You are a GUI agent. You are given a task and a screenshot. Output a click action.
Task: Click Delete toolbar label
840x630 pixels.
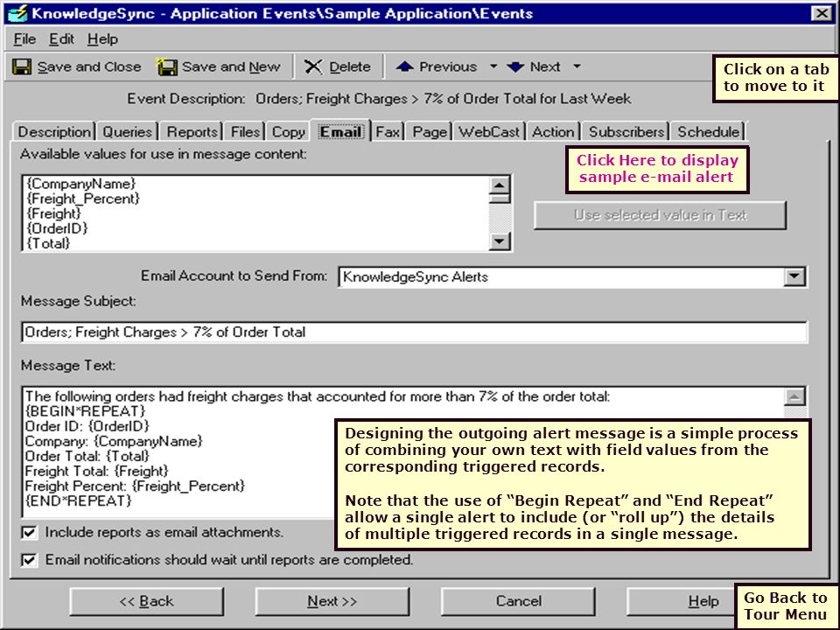(350, 67)
